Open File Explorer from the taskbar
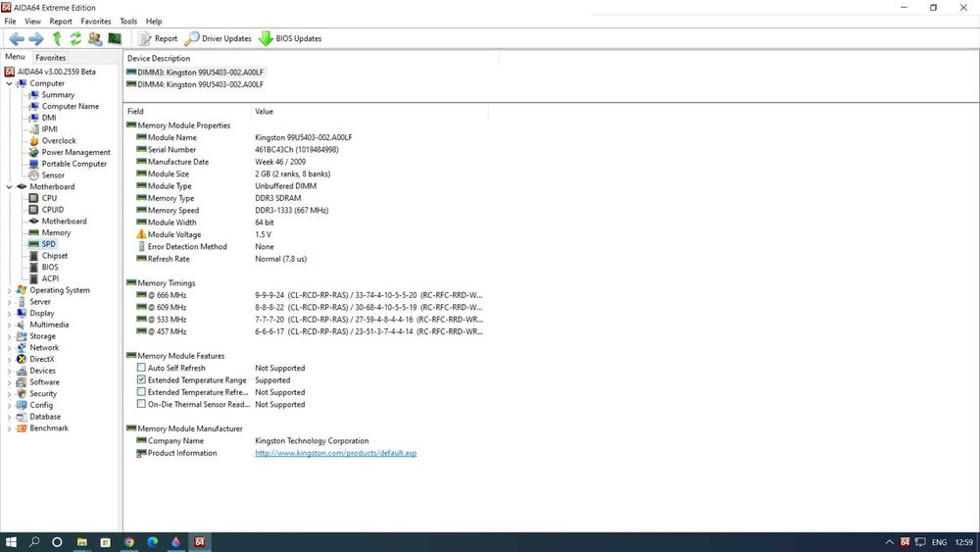This screenshot has height=552, width=980. point(82,542)
